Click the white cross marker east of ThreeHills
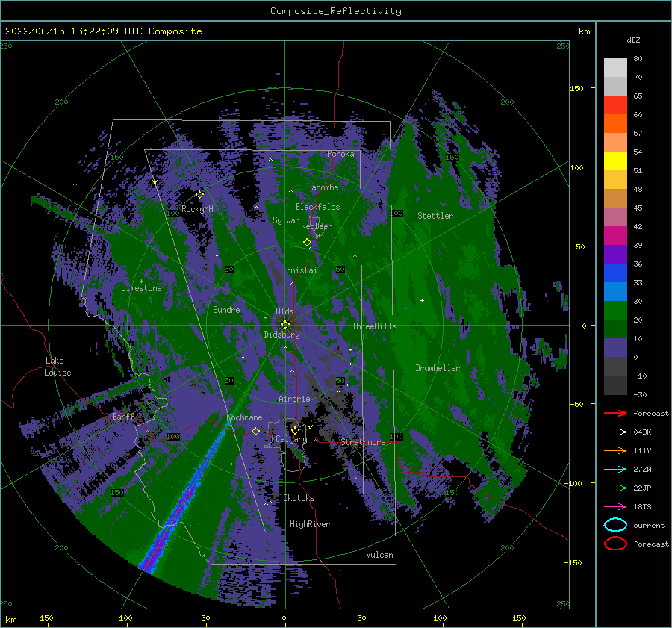Viewport: 672px width, 628px height. click(422, 300)
